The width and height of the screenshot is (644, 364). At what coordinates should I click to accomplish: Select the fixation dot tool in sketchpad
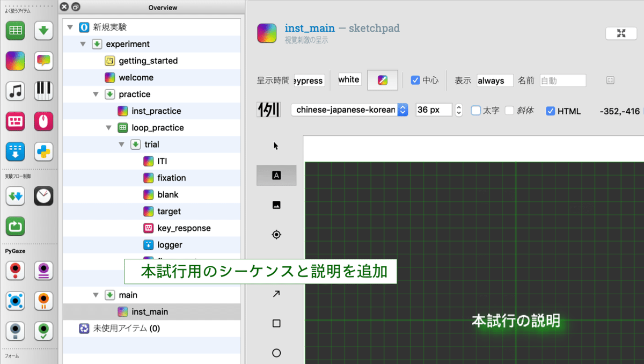tap(276, 235)
